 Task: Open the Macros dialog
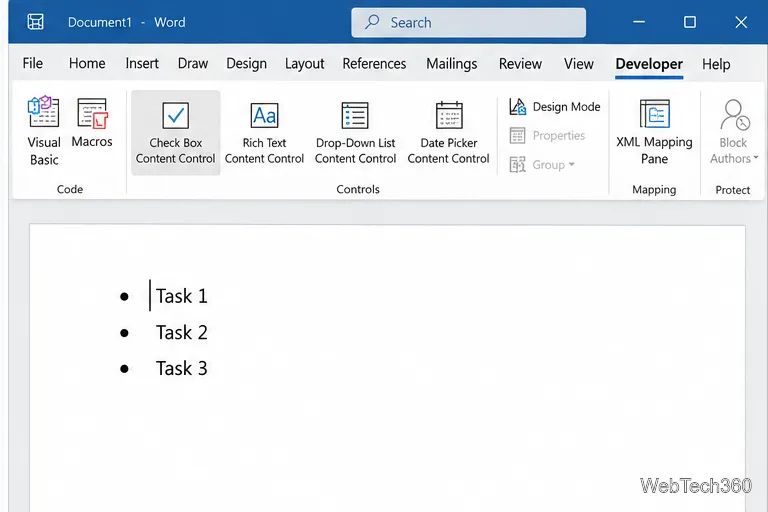tap(92, 122)
